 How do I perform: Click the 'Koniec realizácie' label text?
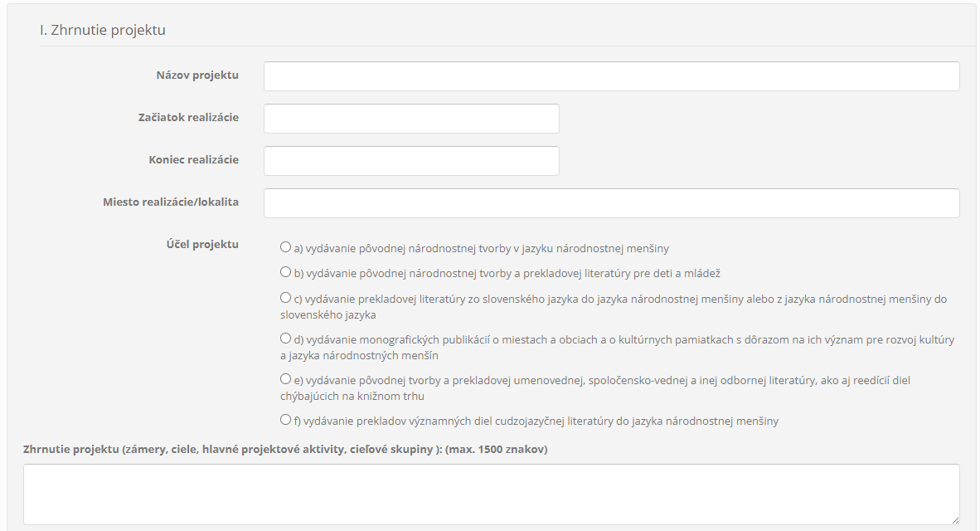click(x=193, y=160)
